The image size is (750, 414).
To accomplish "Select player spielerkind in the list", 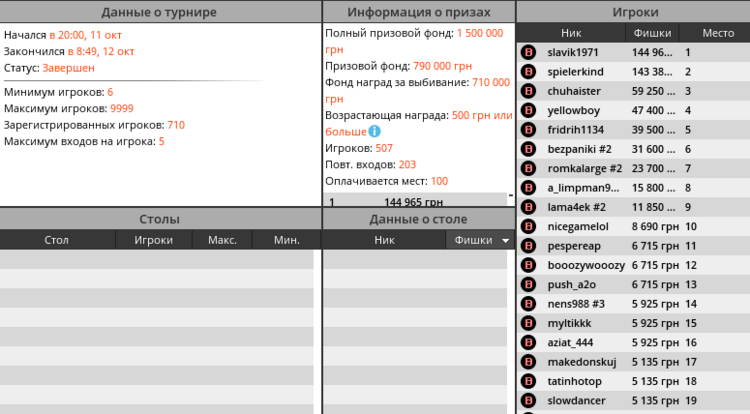I will [x=579, y=72].
